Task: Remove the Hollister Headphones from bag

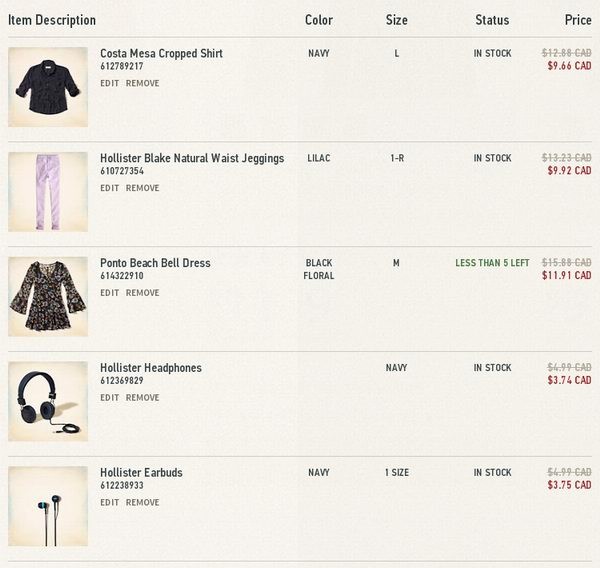Action: coord(142,398)
